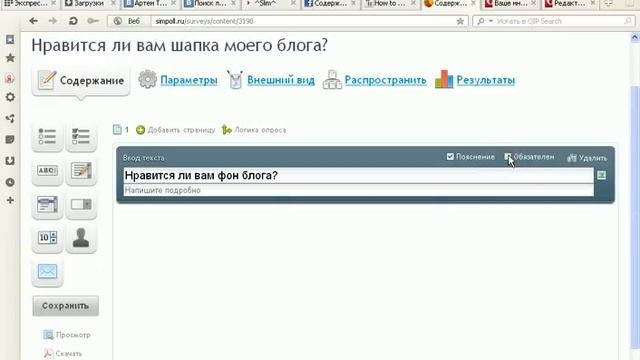Open the Результаты section
Viewport: 640px width, 360px height.
(x=485, y=80)
